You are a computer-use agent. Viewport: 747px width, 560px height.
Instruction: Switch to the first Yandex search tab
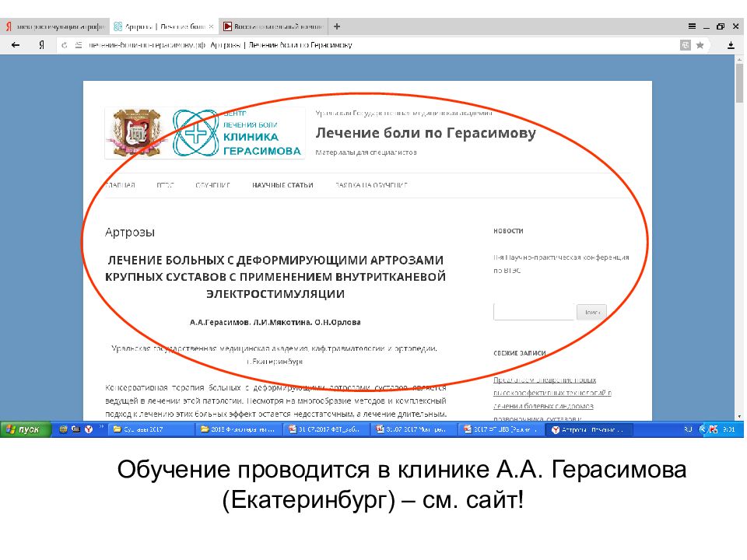[54, 26]
